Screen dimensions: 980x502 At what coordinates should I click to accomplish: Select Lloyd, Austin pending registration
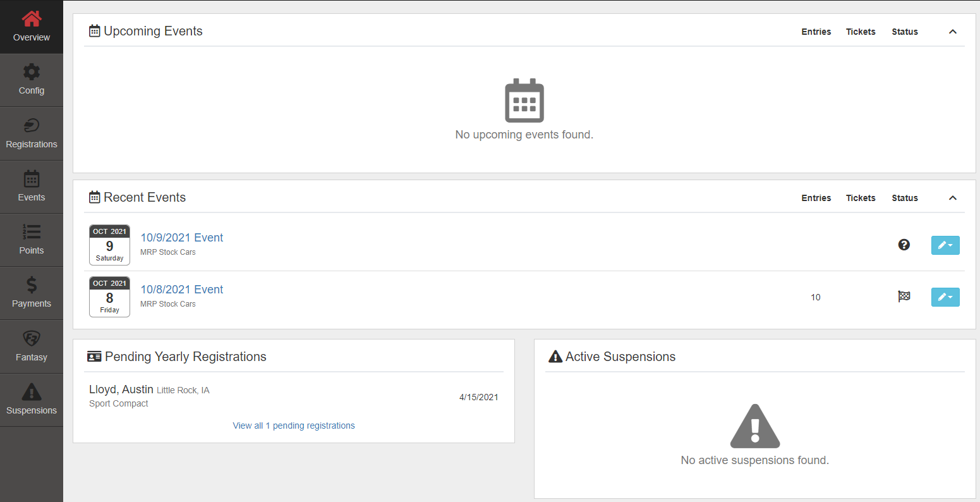coord(121,389)
